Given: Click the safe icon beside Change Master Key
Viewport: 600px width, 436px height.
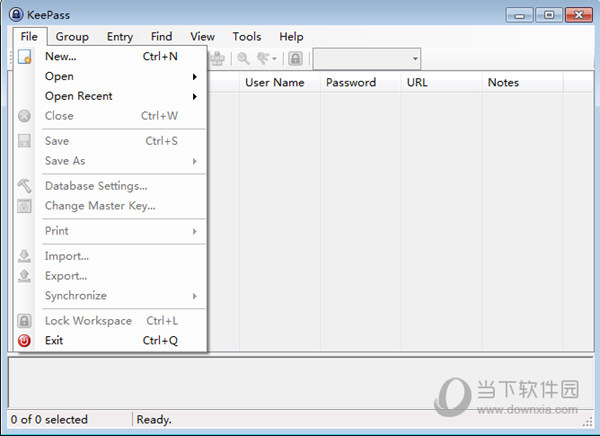Looking at the screenshot, I should click(x=24, y=206).
